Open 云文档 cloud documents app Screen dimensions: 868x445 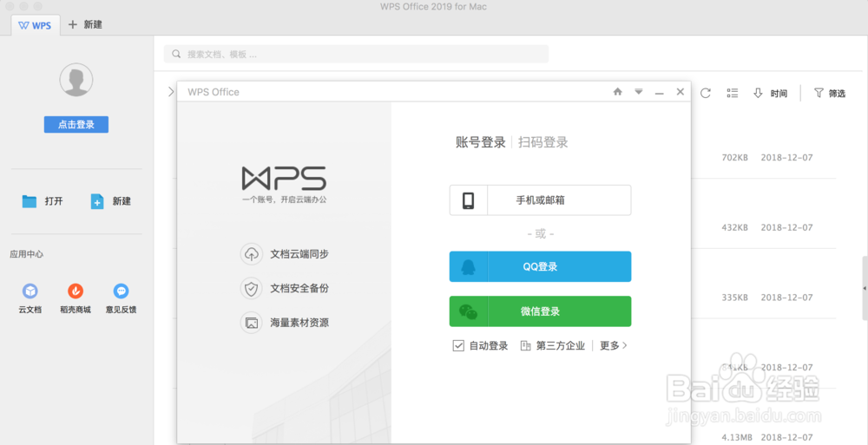pyautogui.click(x=30, y=298)
